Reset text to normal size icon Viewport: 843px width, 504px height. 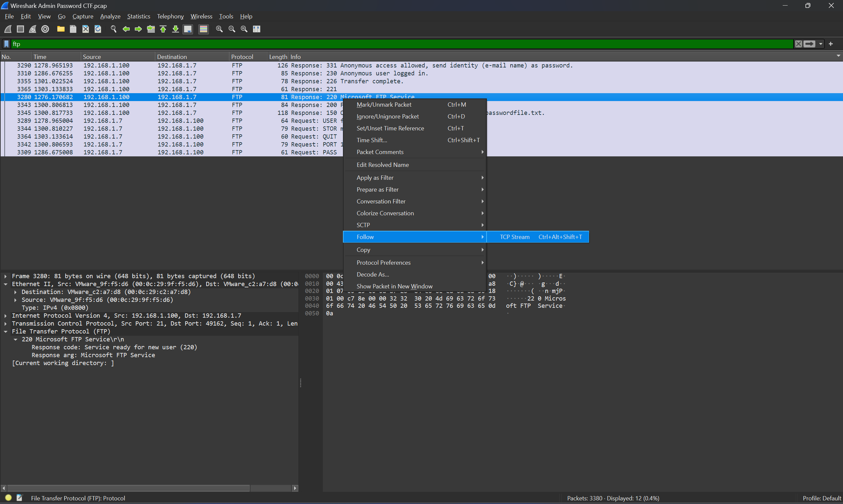(x=244, y=29)
